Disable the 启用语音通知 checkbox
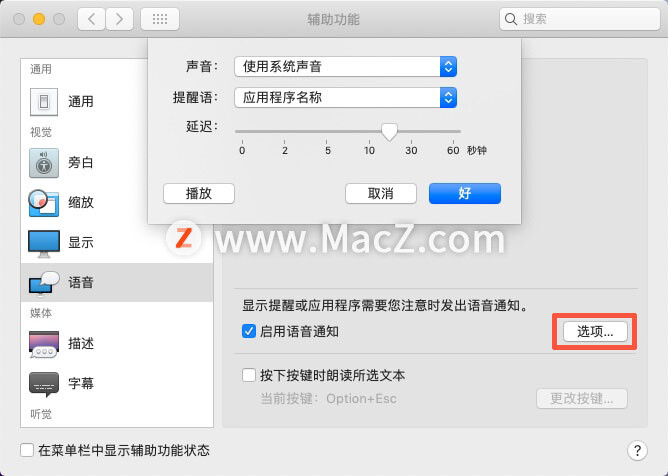668x476 pixels. point(249,331)
